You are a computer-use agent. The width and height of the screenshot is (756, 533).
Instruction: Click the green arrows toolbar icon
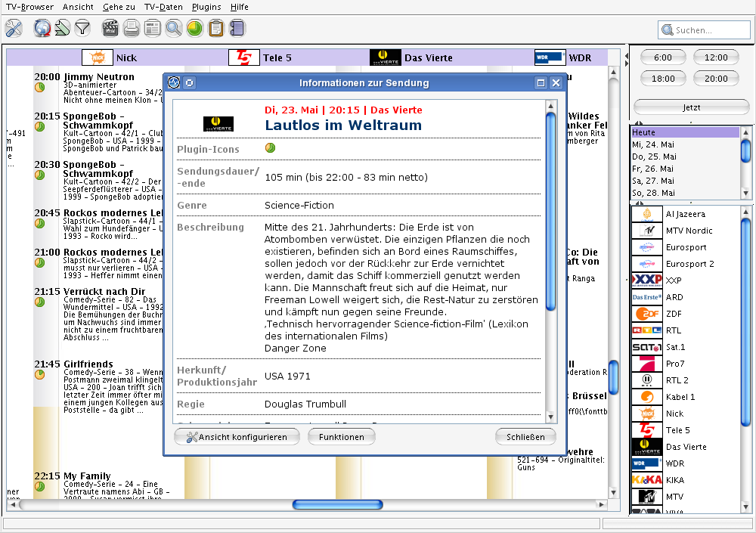(62, 29)
